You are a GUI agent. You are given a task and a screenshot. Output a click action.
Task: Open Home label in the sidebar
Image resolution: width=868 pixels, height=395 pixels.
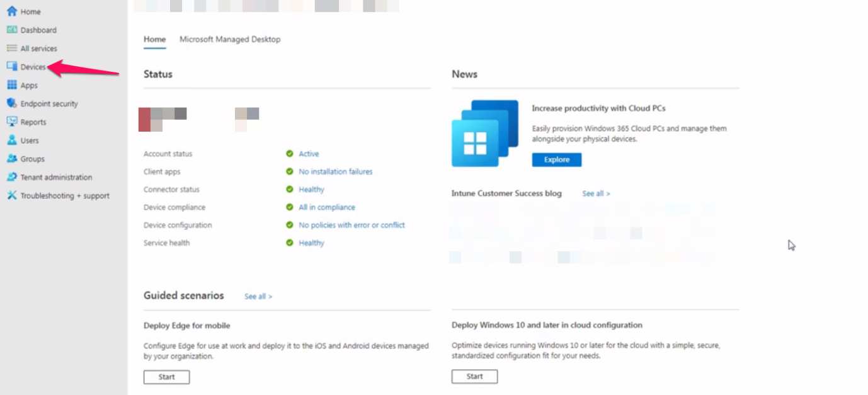(x=31, y=12)
